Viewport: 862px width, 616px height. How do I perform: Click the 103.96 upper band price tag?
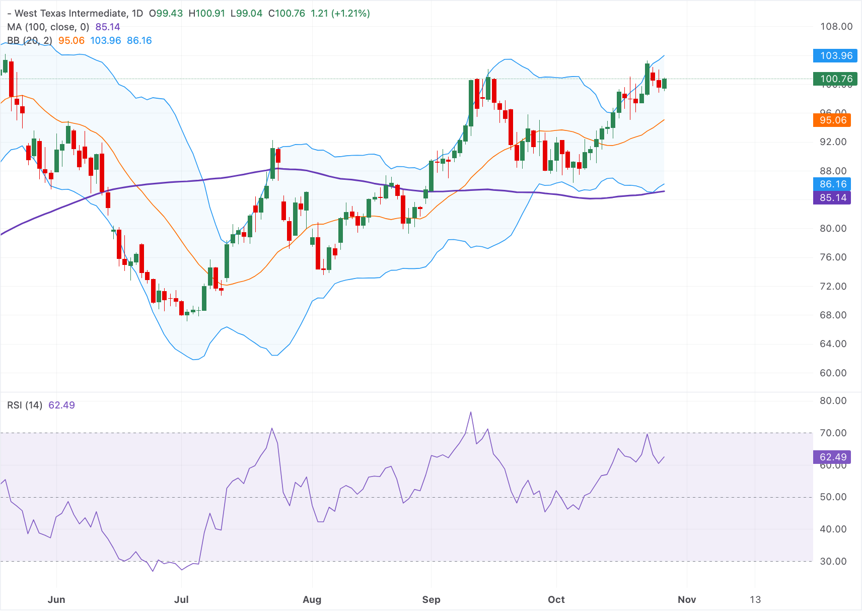pos(835,56)
